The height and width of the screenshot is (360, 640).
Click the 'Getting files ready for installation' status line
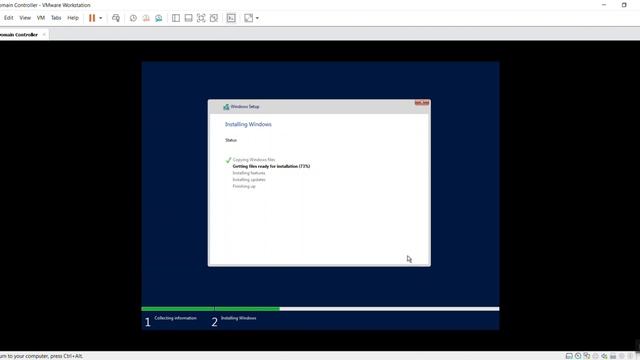point(271,167)
